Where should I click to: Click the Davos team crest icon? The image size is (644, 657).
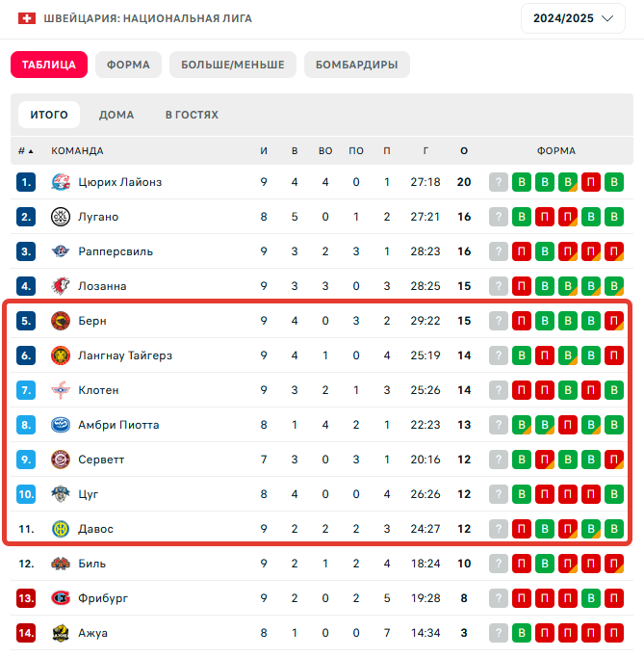61,529
